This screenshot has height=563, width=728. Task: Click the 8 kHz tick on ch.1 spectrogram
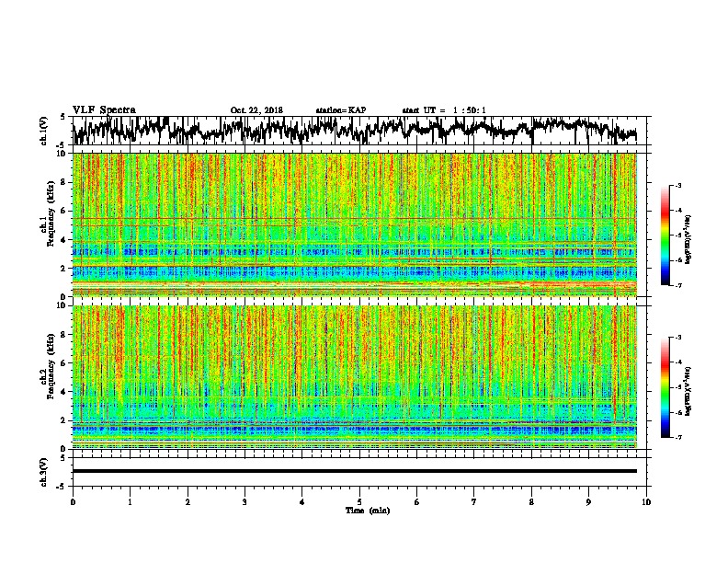(63, 182)
